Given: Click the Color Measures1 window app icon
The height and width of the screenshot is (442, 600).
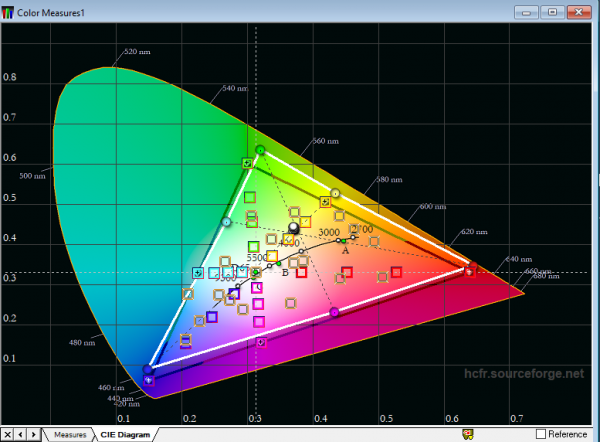Looking at the screenshot, I should [9, 10].
